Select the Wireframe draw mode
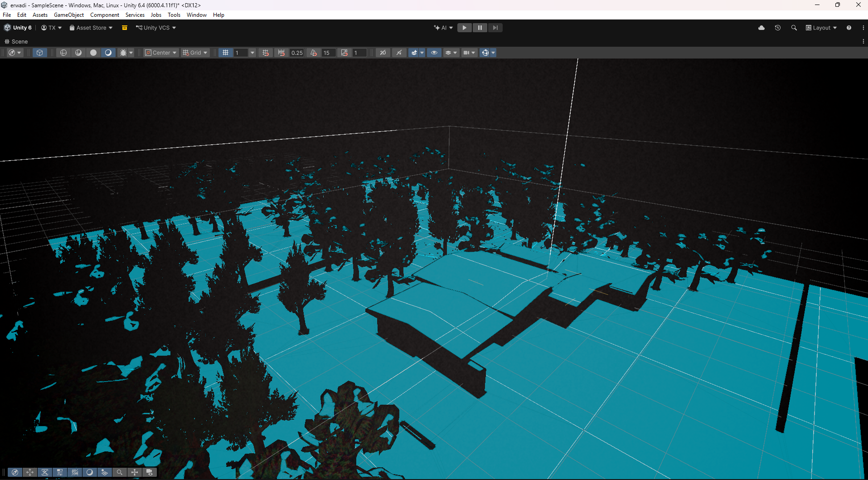 tap(63, 53)
